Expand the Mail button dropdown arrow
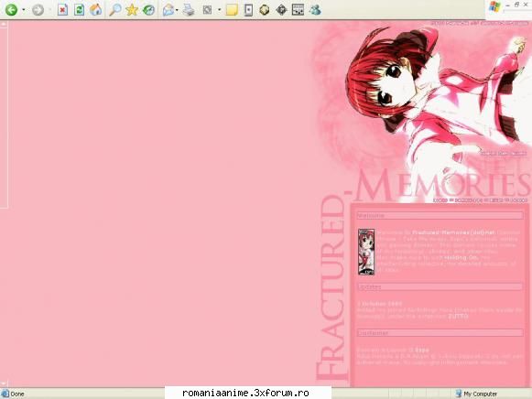Screen dimensions: 532x399 177,10
